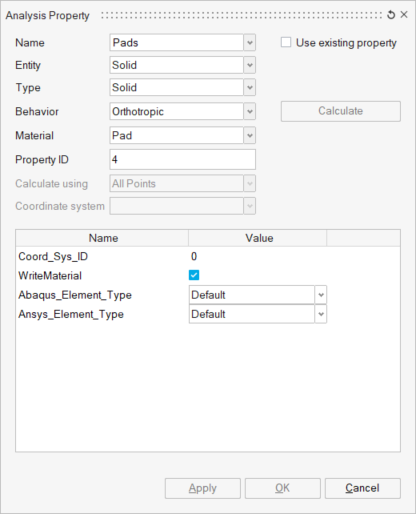
Task: Open the Ansys_Element_Type dropdown
Action: click(321, 314)
